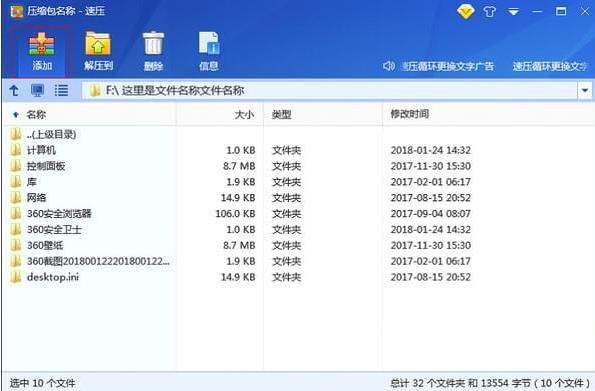Click folder icon beside 360安全浏览器
595x391 pixels.
coord(16,214)
